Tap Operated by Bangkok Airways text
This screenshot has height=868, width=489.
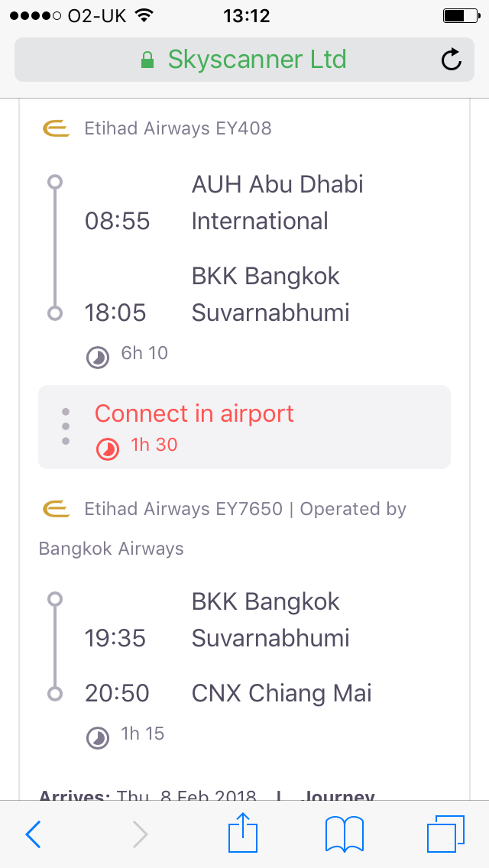[x=222, y=529]
